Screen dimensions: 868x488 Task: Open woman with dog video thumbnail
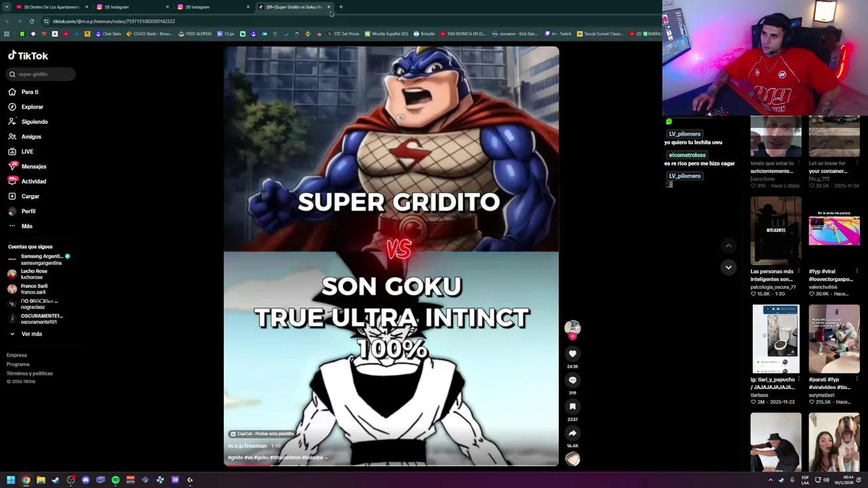pos(834,442)
